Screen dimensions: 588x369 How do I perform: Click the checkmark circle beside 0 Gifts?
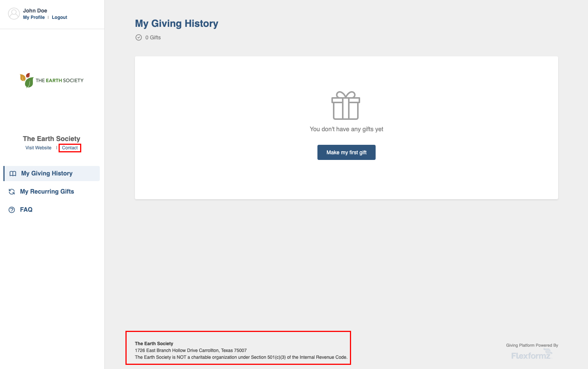(x=139, y=37)
